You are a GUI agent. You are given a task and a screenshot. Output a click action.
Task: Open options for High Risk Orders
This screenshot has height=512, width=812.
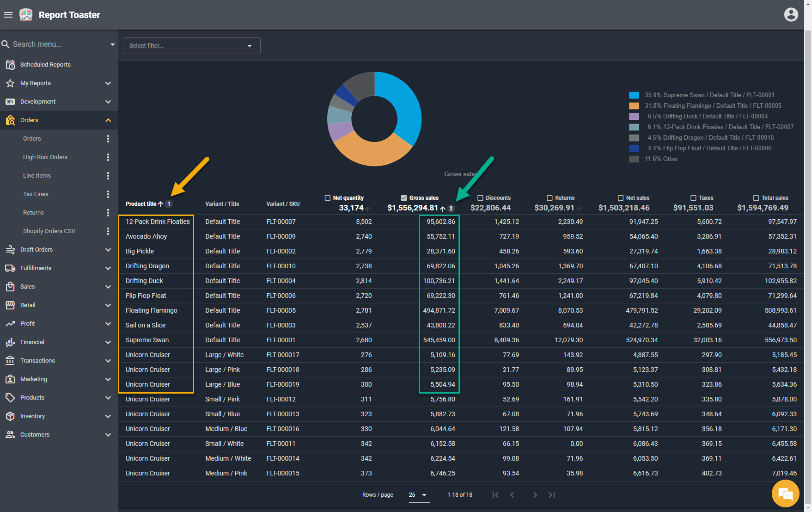(108, 157)
